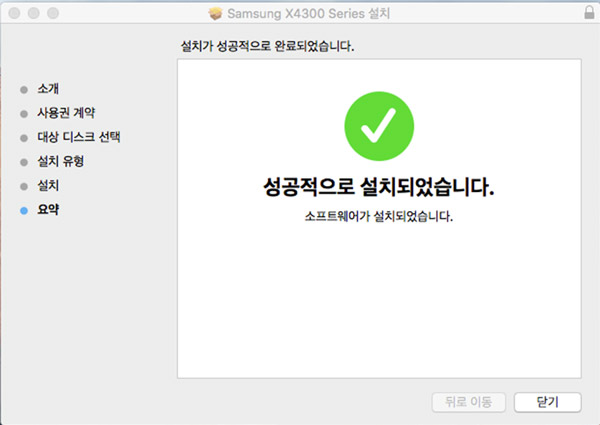Click the gray bullet beside 설치 step
Image resolution: width=600 pixels, height=425 pixels.
tap(24, 186)
